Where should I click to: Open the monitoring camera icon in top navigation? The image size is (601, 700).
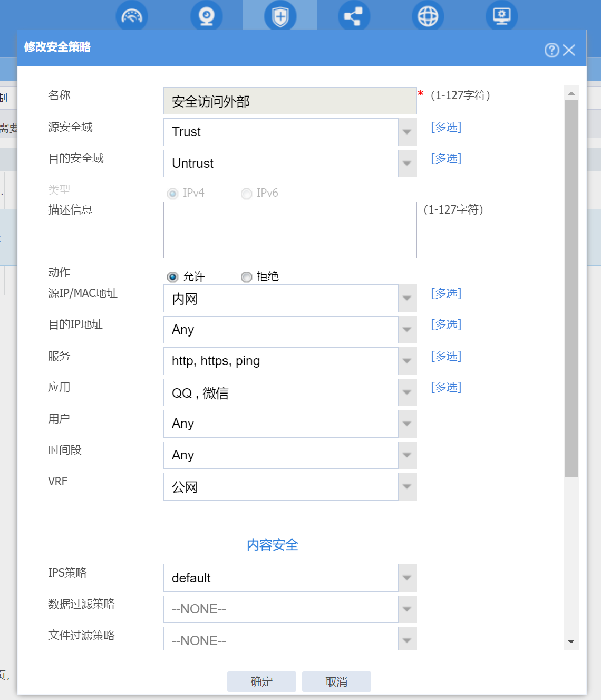[207, 16]
